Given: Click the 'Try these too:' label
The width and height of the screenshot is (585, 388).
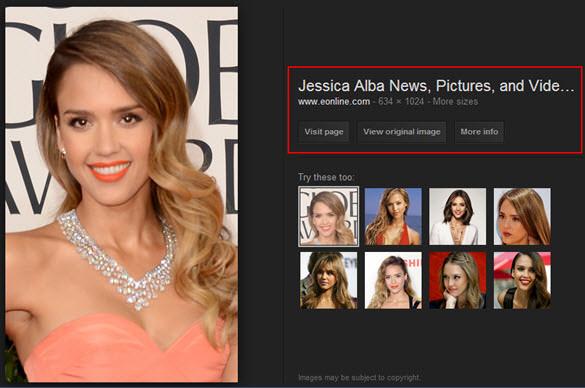Looking at the screenshot, I should (x=326, y=177).
